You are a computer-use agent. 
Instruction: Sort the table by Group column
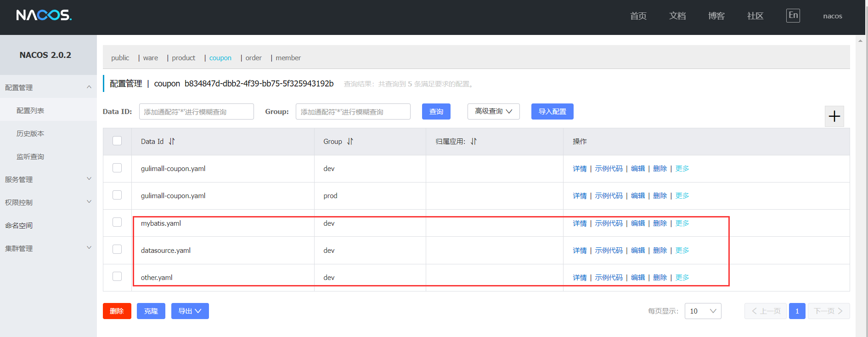pyautogui.click(x=350, y=142)
